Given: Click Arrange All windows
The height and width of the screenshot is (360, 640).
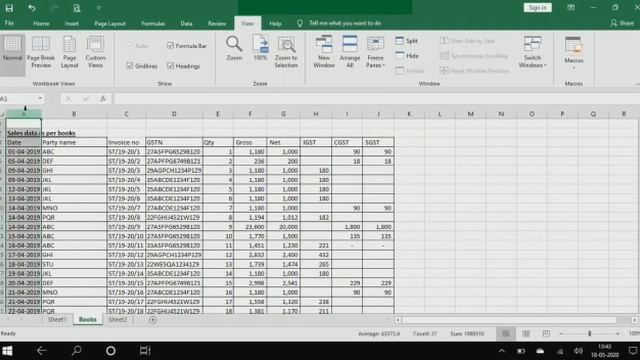Looking at the screenshot, I should [350, 52].
